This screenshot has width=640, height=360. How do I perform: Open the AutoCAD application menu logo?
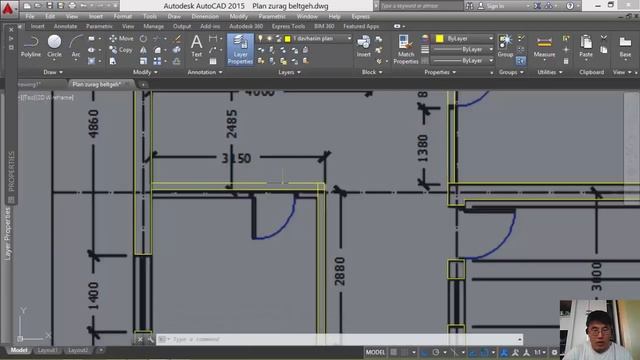pos(8,8)
